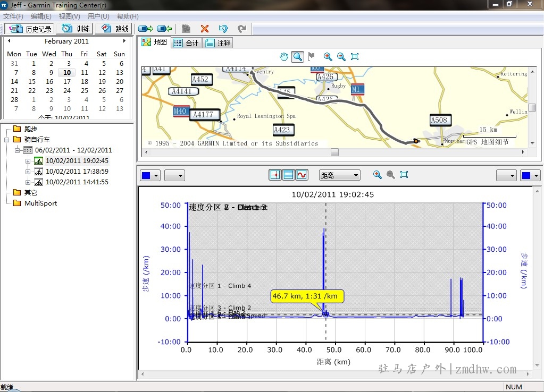Click the chart zoom out magnifier
Screen dimensions: 544x392
[x=391, y=175]
